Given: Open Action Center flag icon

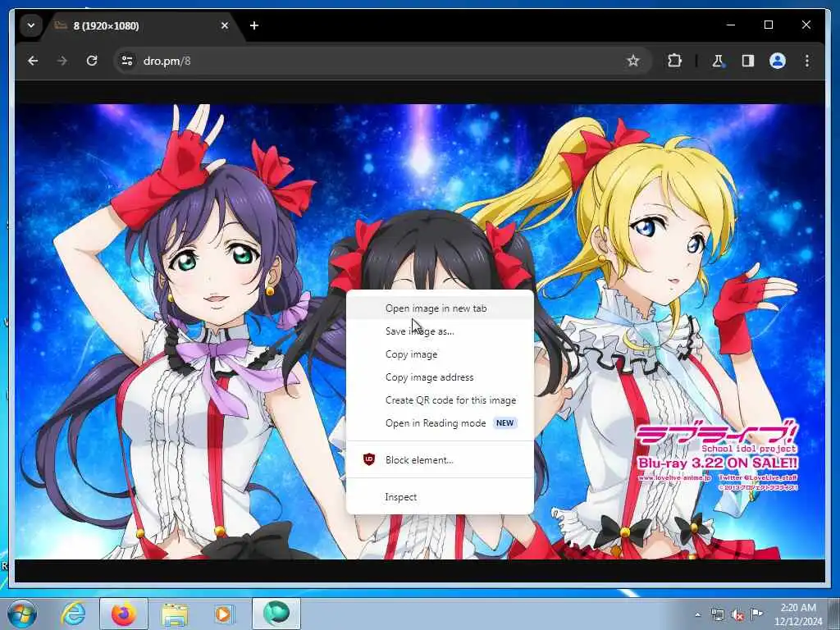Looking at the screenshot, I should click(x=756, y=614).
